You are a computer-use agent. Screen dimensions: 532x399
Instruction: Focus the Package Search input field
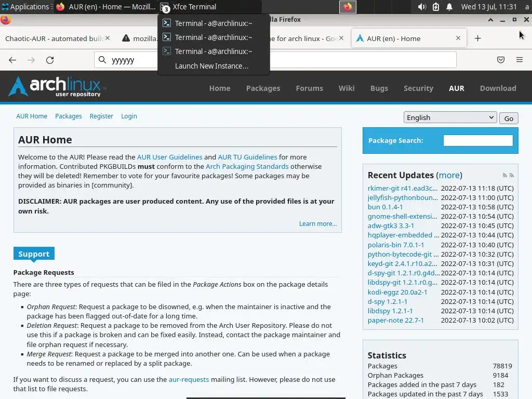click(x=478, y=140)
